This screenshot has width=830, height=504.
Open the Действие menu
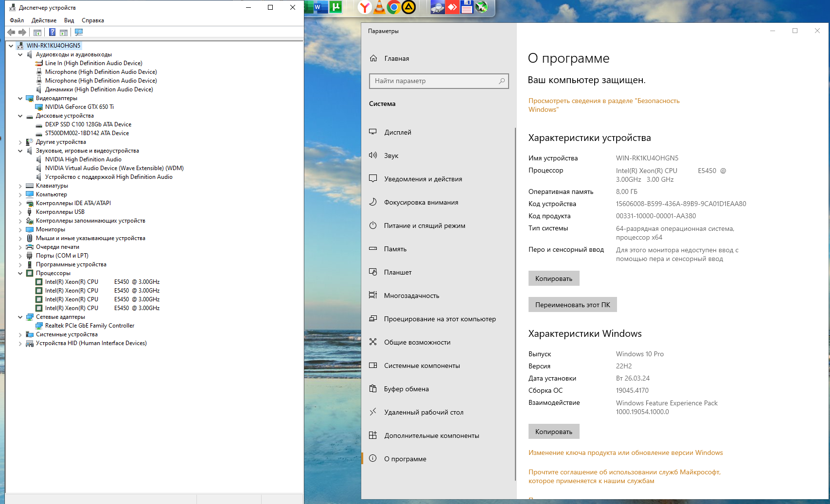tap(44, 20)
